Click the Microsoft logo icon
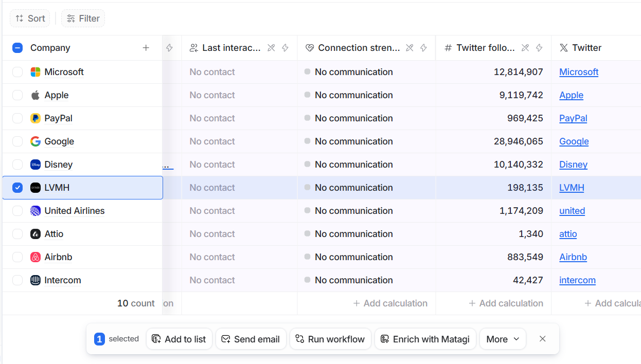 click(35, 72)
